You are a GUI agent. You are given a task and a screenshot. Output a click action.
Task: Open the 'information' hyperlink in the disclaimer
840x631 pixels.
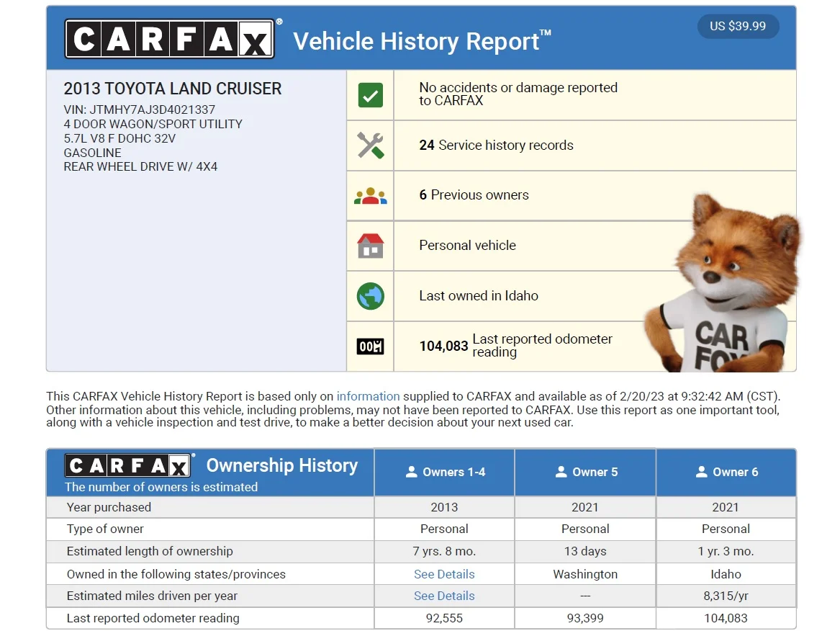coord(368,396)
